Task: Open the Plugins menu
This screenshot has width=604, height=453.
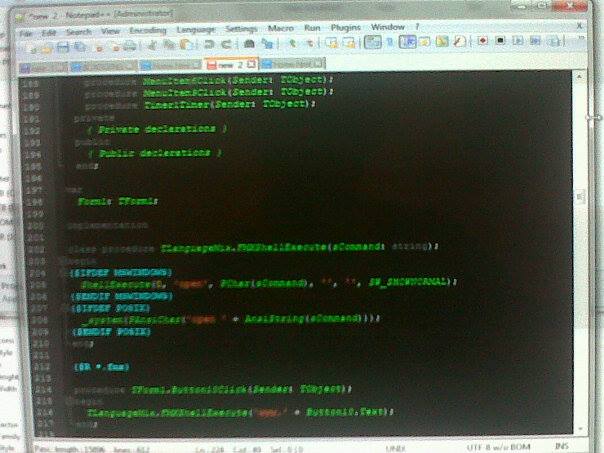Action: point(346,27)
